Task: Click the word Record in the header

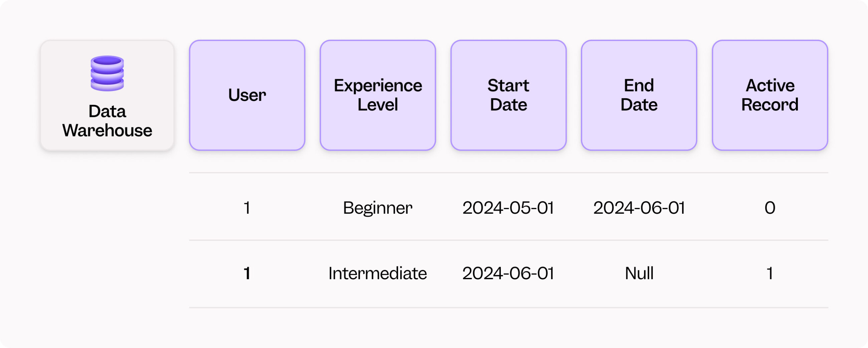Action: pyautogui.click(x=770, y=105)
